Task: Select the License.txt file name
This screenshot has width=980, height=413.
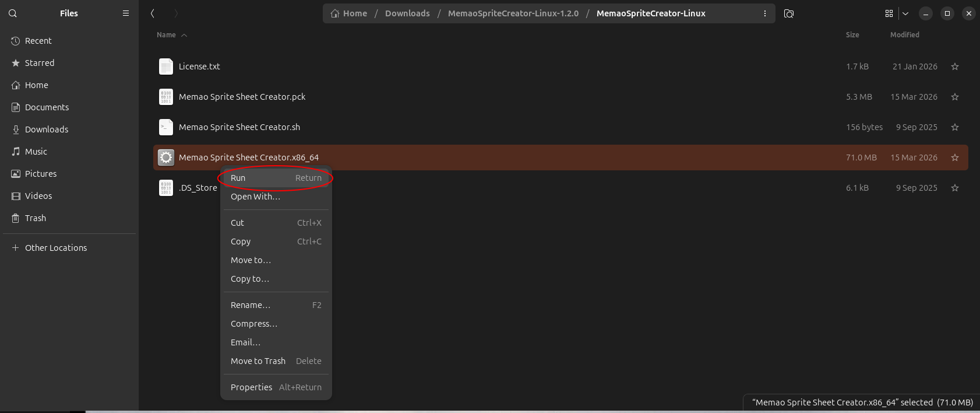Action: 199,66
